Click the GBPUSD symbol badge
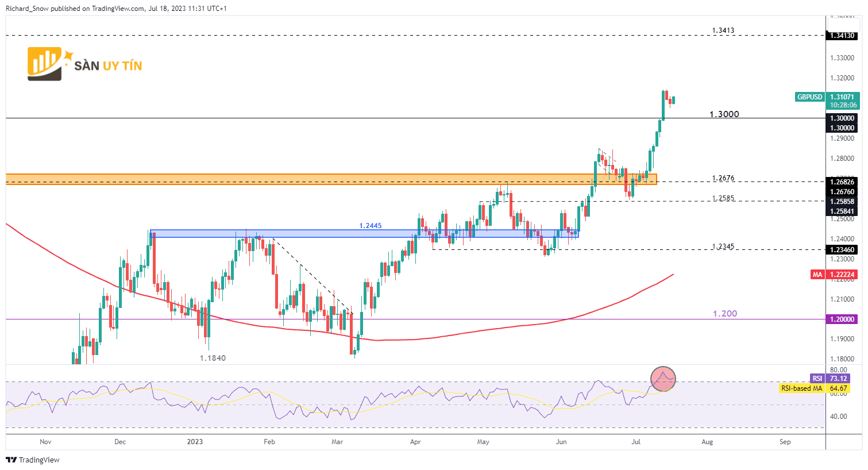 click(810, 97)
